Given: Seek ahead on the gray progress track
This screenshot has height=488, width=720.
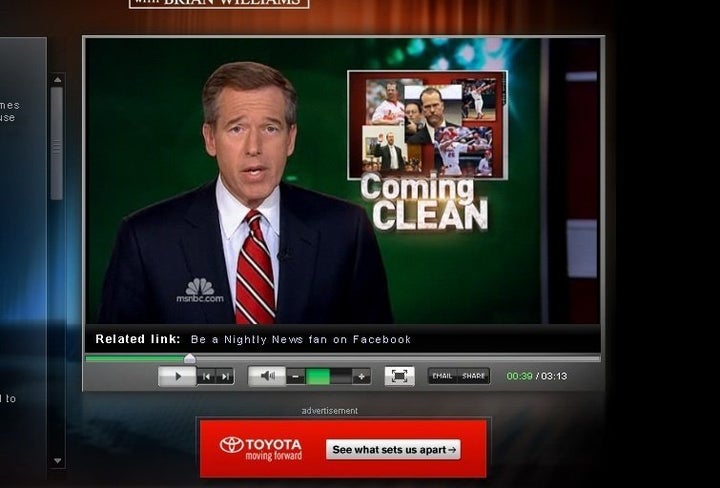Looking at the screenshot, I should [398, 359].
